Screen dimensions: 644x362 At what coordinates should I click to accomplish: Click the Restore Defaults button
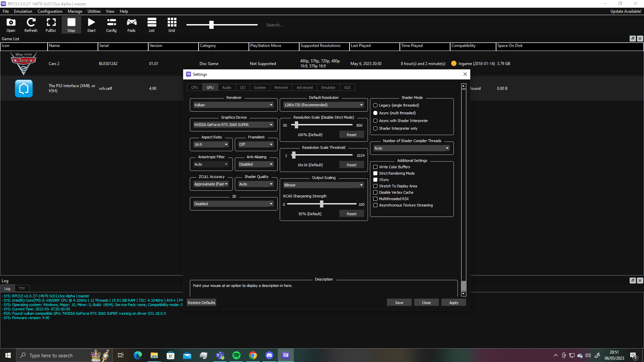(201, 302)
